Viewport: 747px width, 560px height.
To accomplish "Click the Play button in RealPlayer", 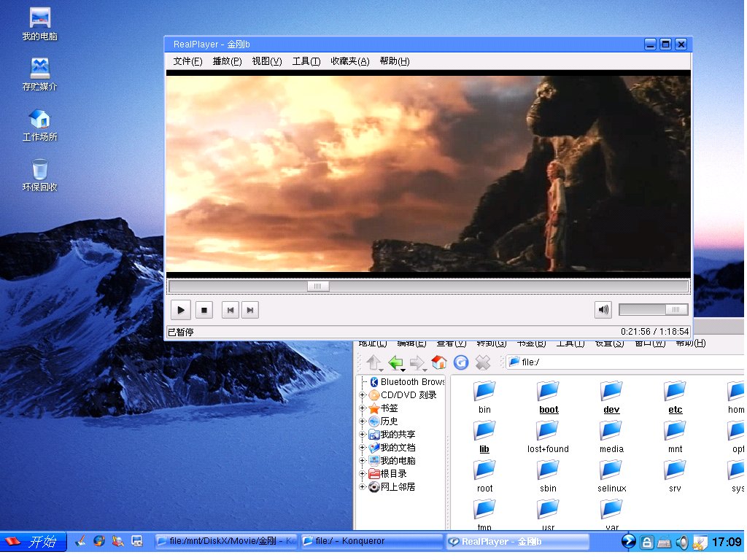I will tap(181, 310).
